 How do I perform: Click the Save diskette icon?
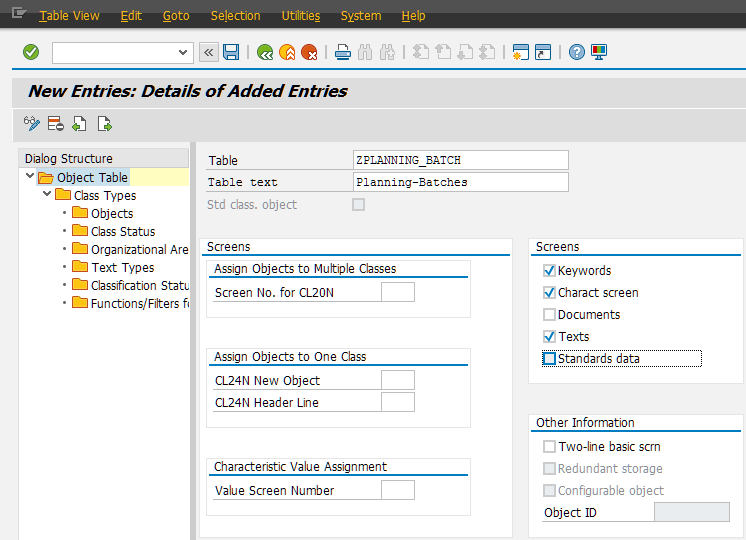(231, 52)
